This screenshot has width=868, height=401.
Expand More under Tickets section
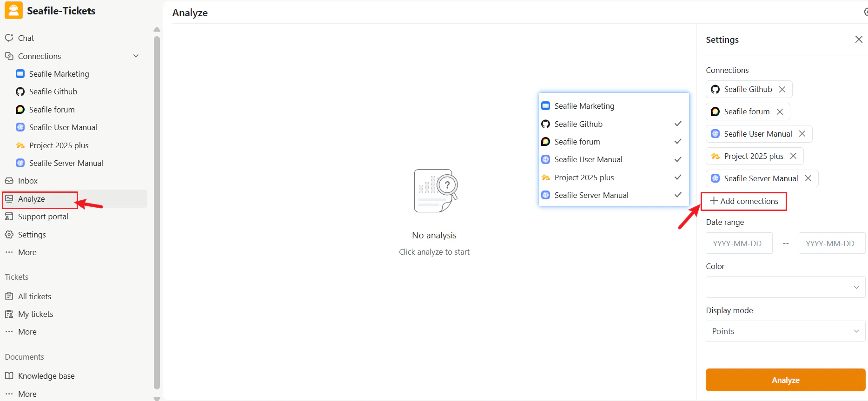click(x=27, y=332)
